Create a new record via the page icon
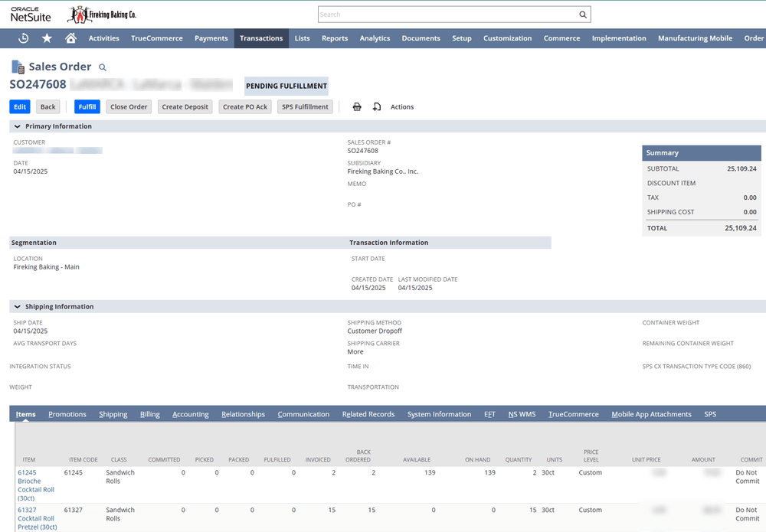The width and height of the screenshot is (766, 532). pos(377,106)
